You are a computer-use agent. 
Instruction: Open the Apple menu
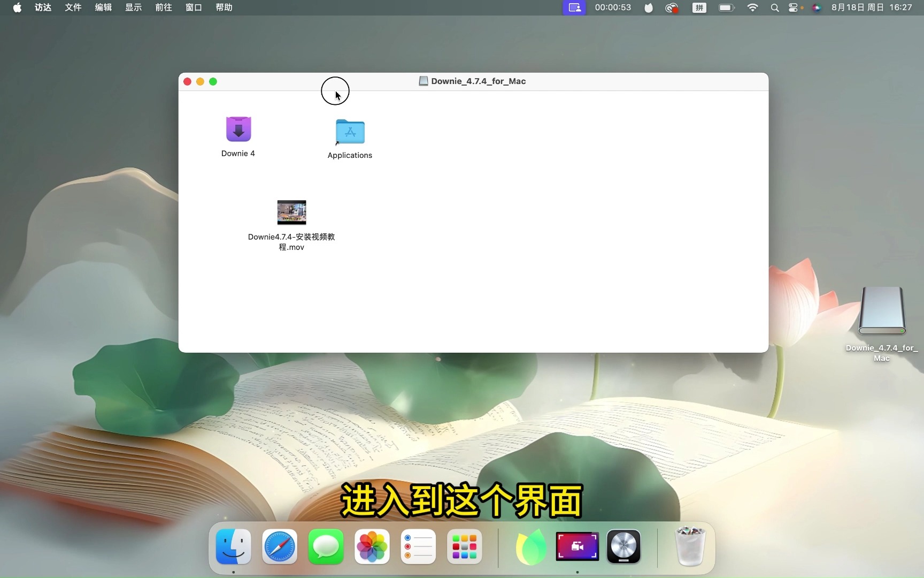[17, 7]
